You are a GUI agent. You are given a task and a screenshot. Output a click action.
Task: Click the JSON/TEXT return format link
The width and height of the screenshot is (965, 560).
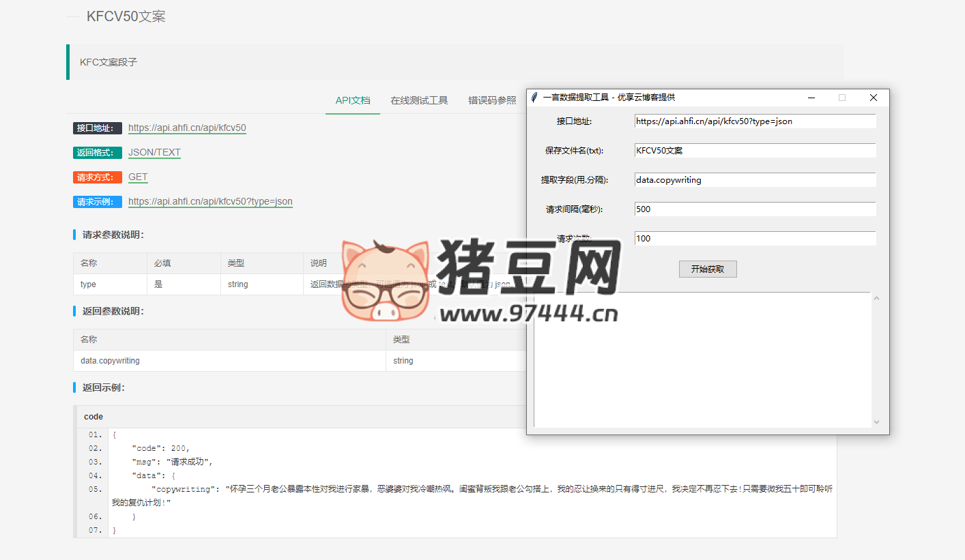tap(154, 152)
